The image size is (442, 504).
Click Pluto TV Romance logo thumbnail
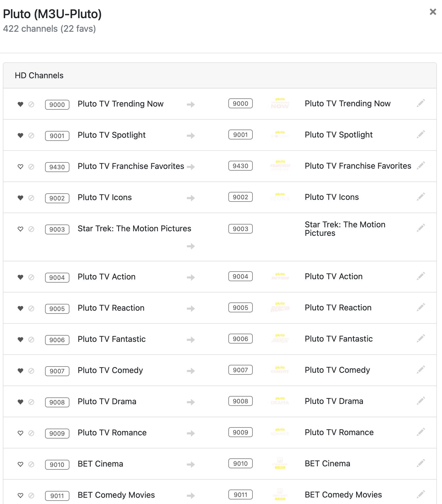coord(280,432)
